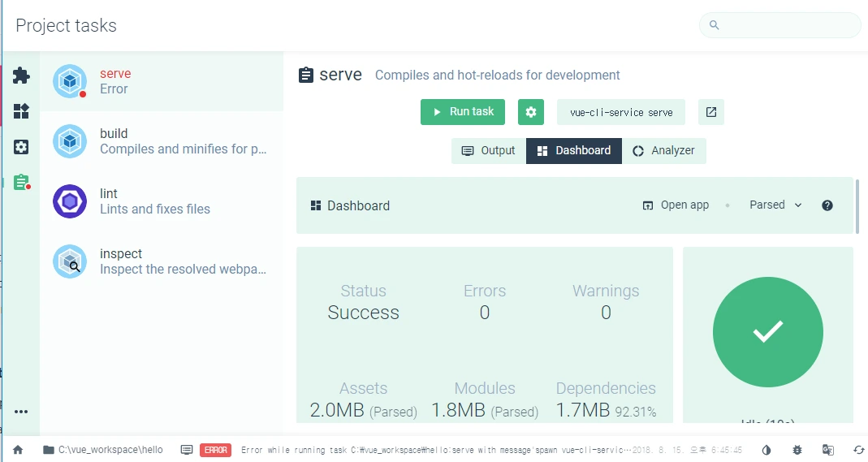868x462 pixels.
Task: Click the Dependencies 1.7MB value
Action: point(607,410)
